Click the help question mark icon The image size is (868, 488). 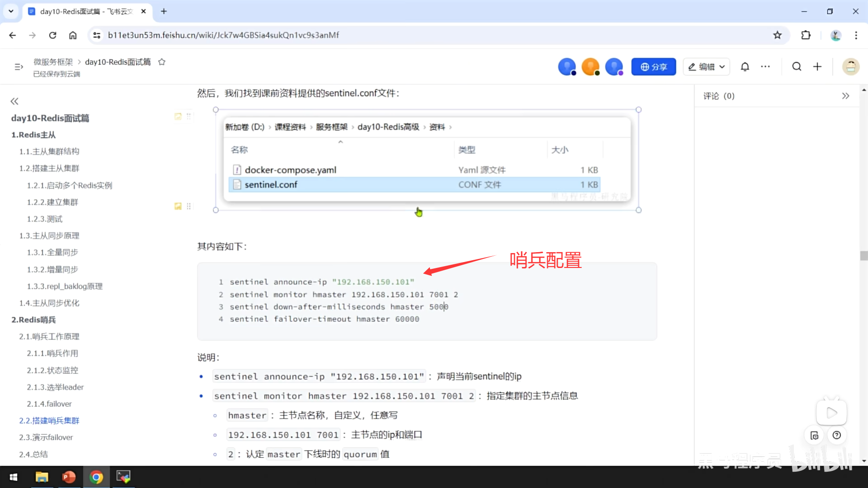click(x=837, y=435)
